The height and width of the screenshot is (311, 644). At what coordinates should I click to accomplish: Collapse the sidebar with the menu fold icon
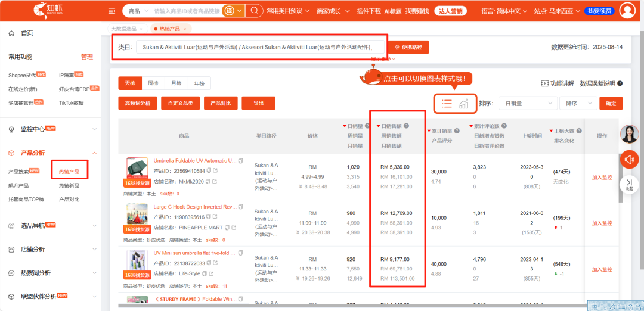[x=112, y=11]
